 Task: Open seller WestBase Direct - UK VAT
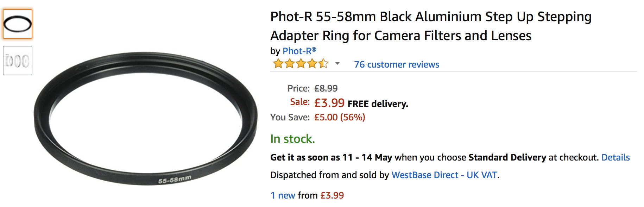point(444,175)
